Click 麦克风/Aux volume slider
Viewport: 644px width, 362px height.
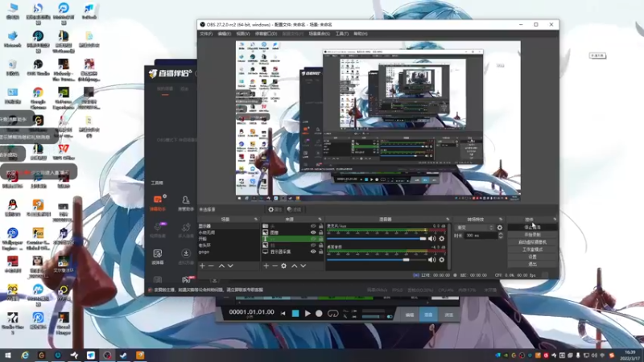377,238
